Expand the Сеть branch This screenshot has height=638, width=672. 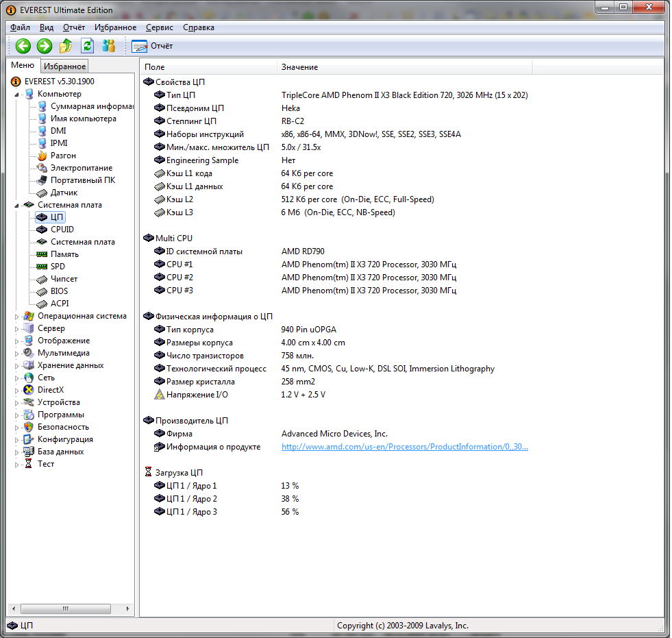[x=16, y=378]
